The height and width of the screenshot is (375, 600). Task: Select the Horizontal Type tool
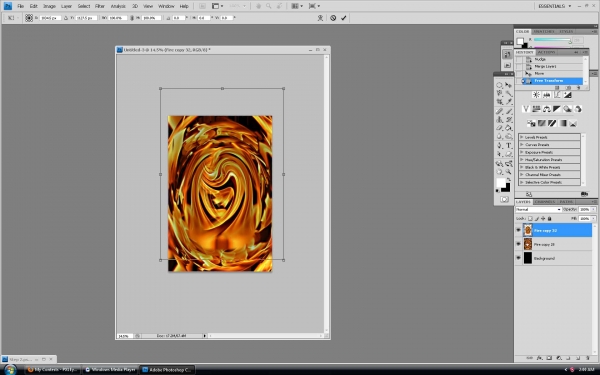coord(509,146)
